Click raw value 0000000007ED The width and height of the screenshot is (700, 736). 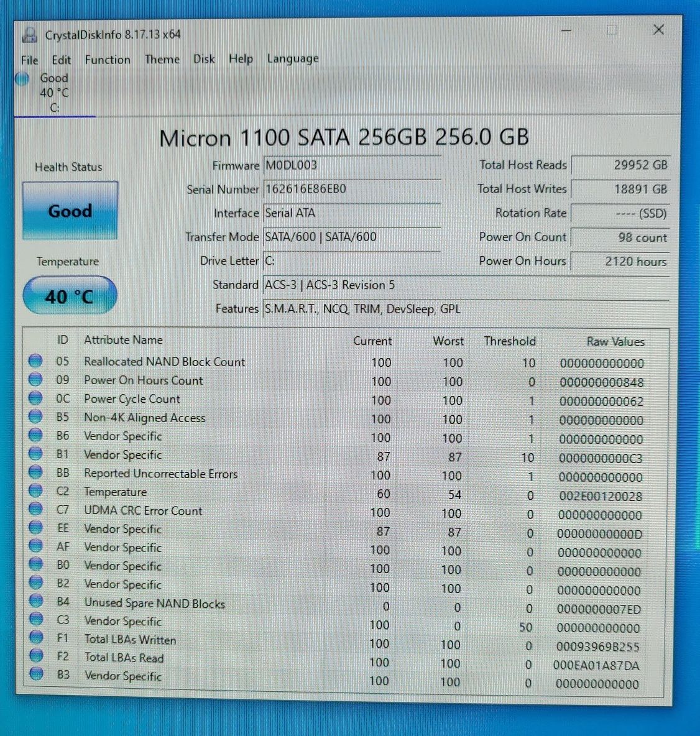[x=599, y=609]
